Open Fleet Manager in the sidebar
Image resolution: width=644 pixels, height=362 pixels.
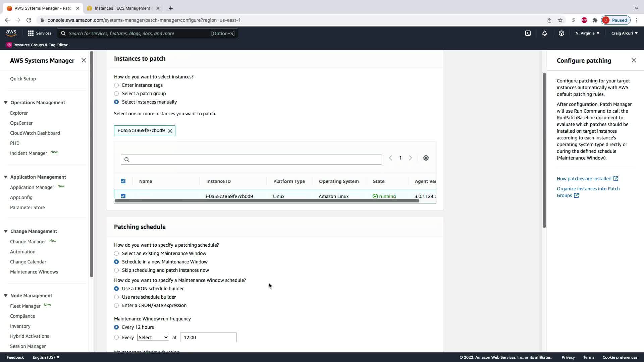click(x=25, y=306)
